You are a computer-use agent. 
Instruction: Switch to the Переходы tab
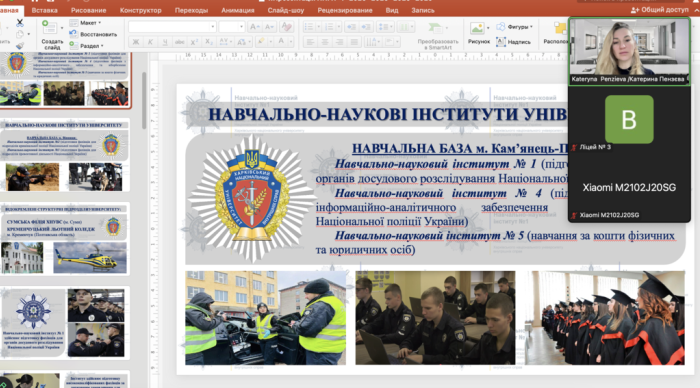(191, 10)
